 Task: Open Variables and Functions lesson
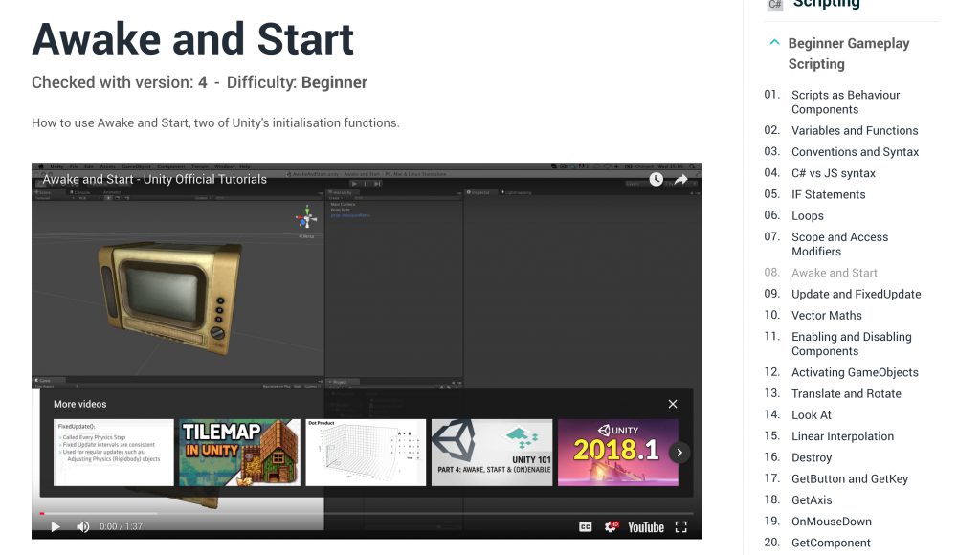pos(855,131)
